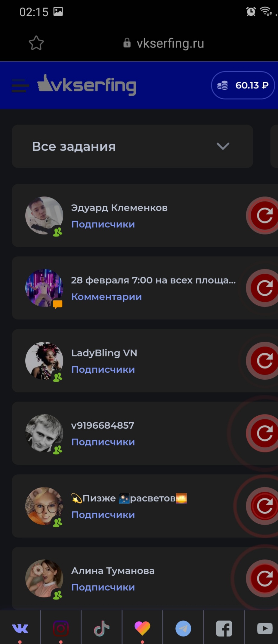Image resolution: width=278 pixels, height=644 pixels.
Task: Open the 60.13 ₽ balance button
Action: pyautogui.click(x=243, y=85)
